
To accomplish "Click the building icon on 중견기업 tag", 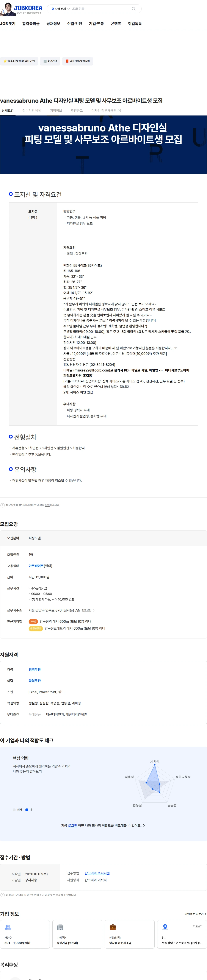I will tap(45, 61).
